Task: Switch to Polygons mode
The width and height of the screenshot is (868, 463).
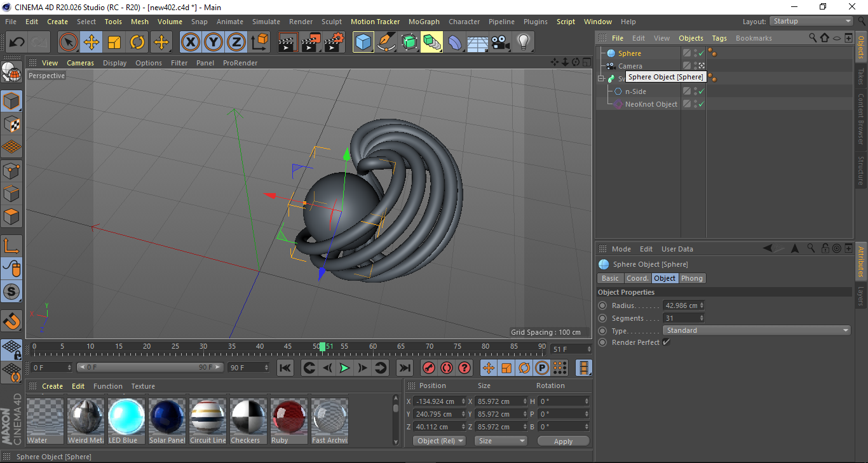Action: pyautogui.click(x=11, y=217)
